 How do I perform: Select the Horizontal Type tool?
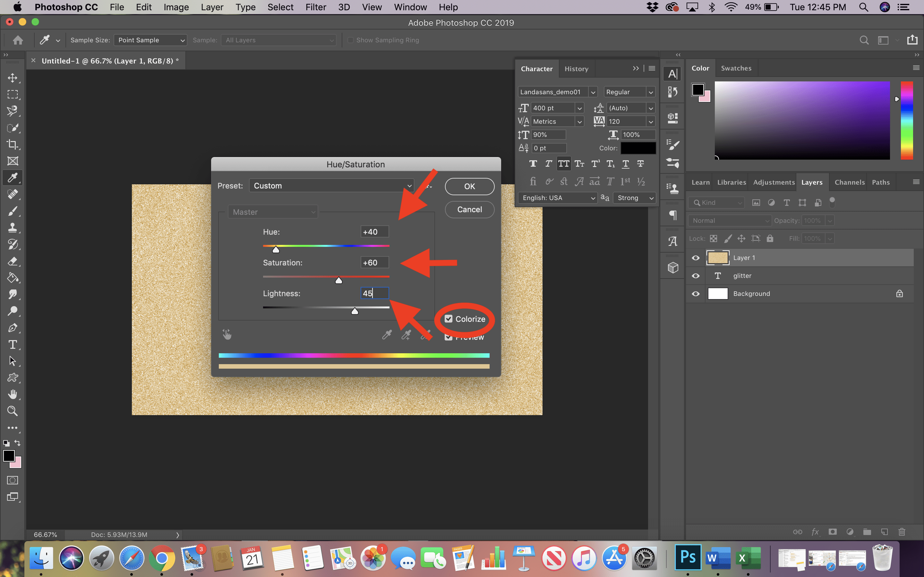tap(13, 345)
